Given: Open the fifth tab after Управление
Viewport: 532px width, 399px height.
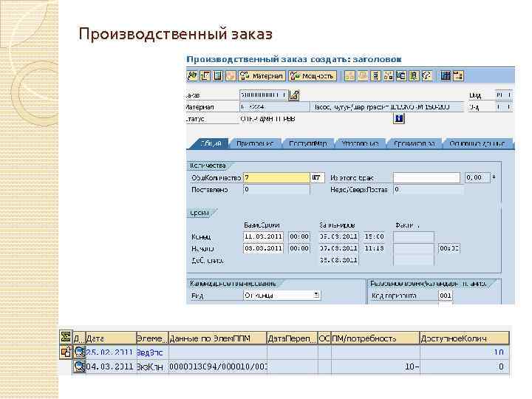Looking at the screenshot, I should pos(414,143).
